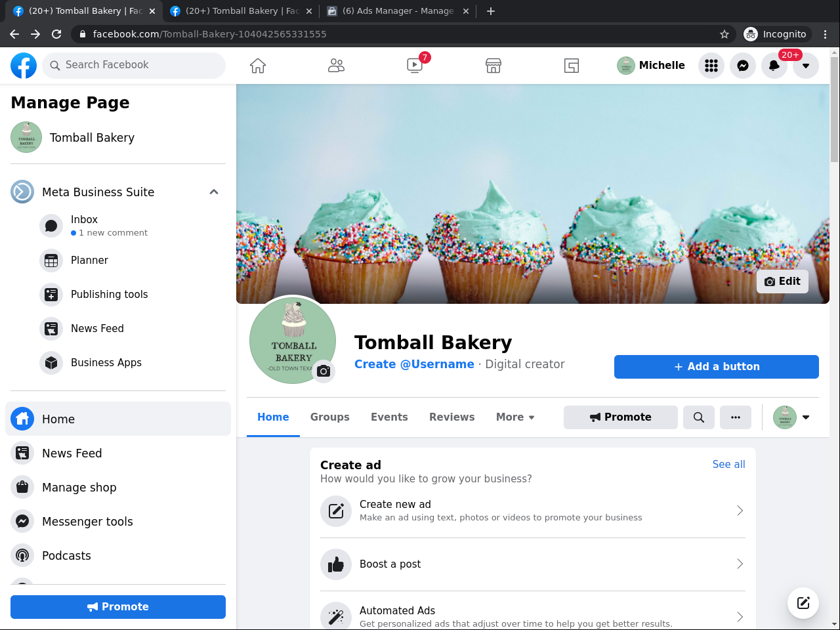840x630 pixels.
Task: Open a new browser tab
Action: [491, 11]
